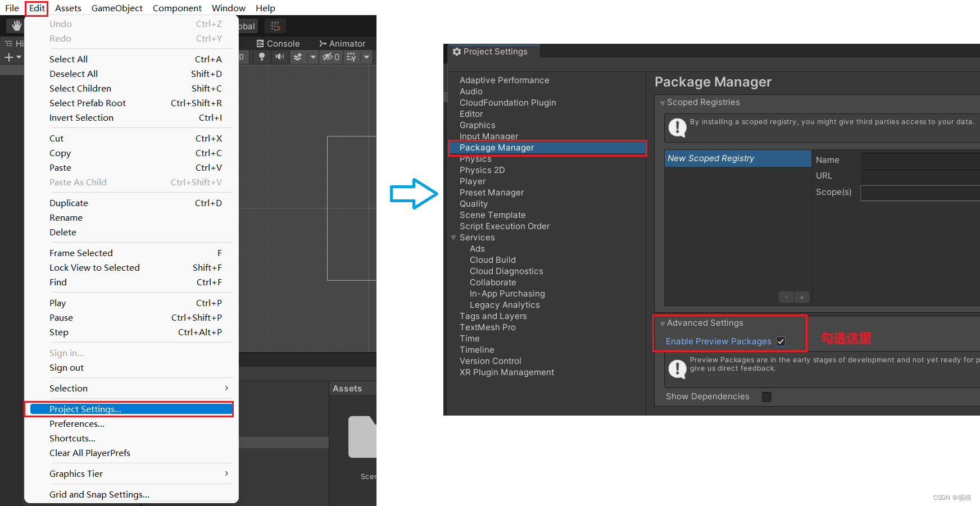This screenshot has width=980, height=506.
Task: Open the Edit menu
Action: click(37, 8)
